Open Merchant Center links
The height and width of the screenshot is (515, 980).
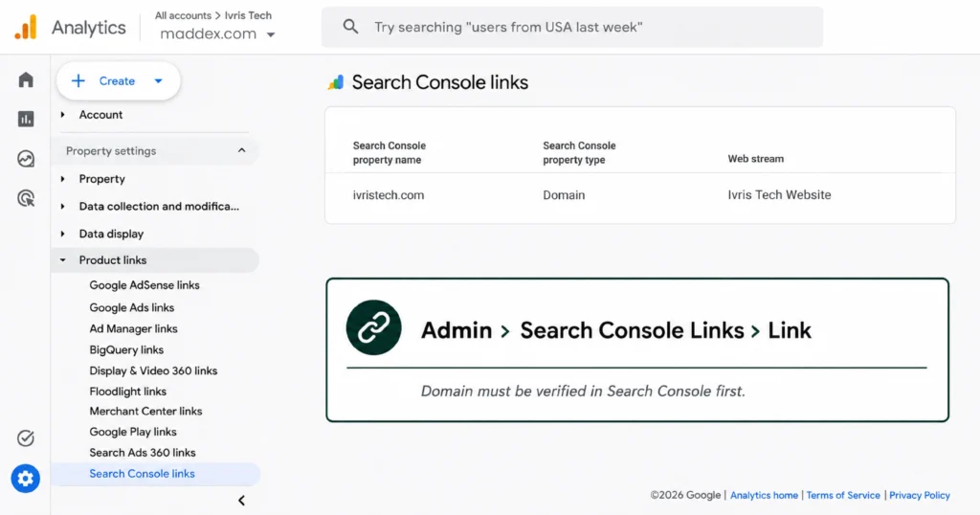pos(145,412)
